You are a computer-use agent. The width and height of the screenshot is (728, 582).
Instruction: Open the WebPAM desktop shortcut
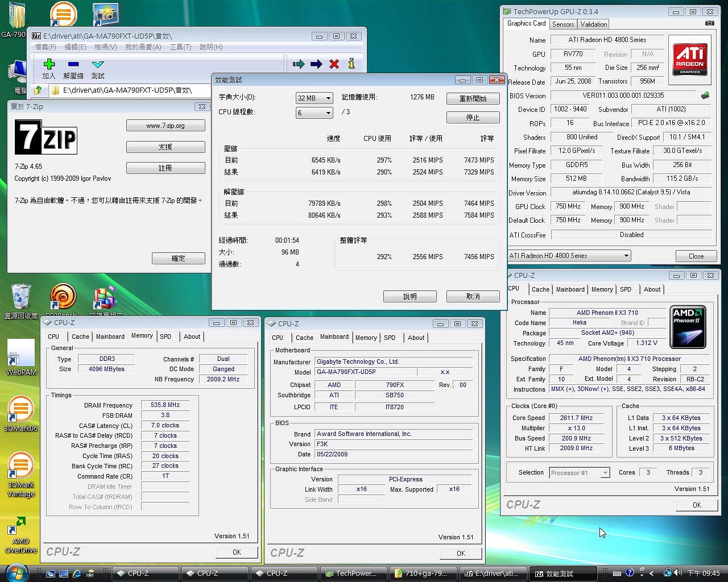tap(20, 358)
